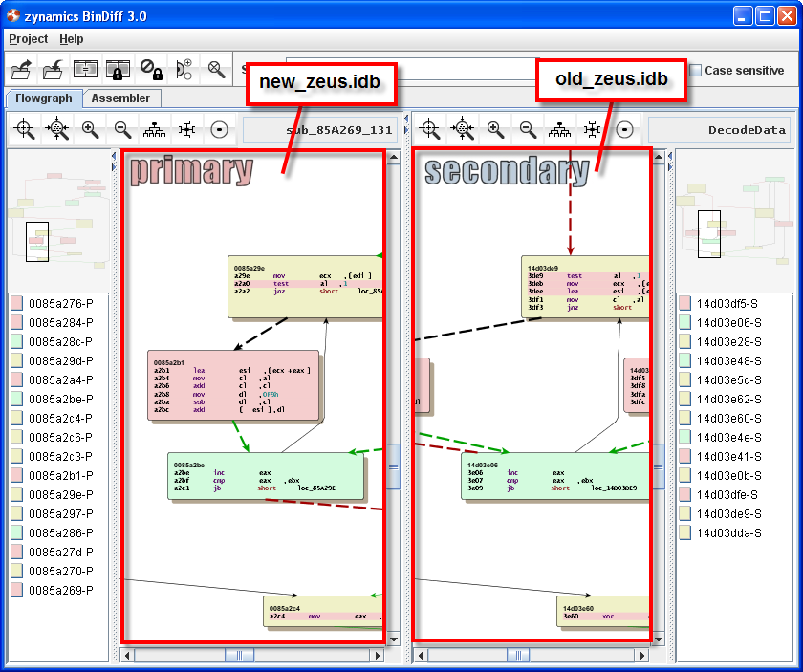
Task: Select block 14d03e06-S in secondary list
Action: (728, 322)
